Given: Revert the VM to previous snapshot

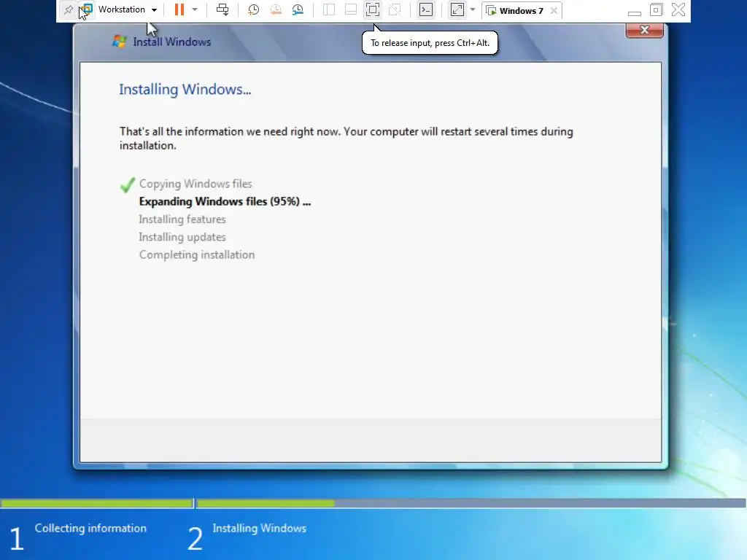Looking at the screenshot, I should click(275, 9).
